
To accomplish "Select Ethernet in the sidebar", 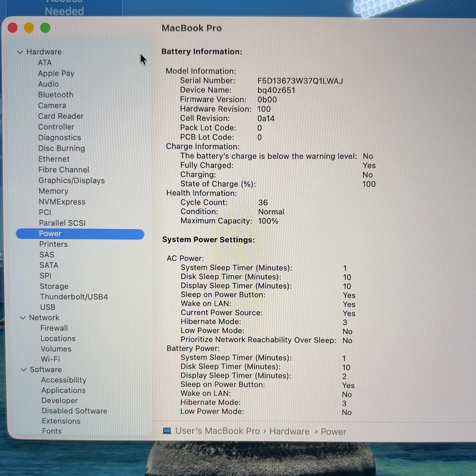I will tap(54, 159).
